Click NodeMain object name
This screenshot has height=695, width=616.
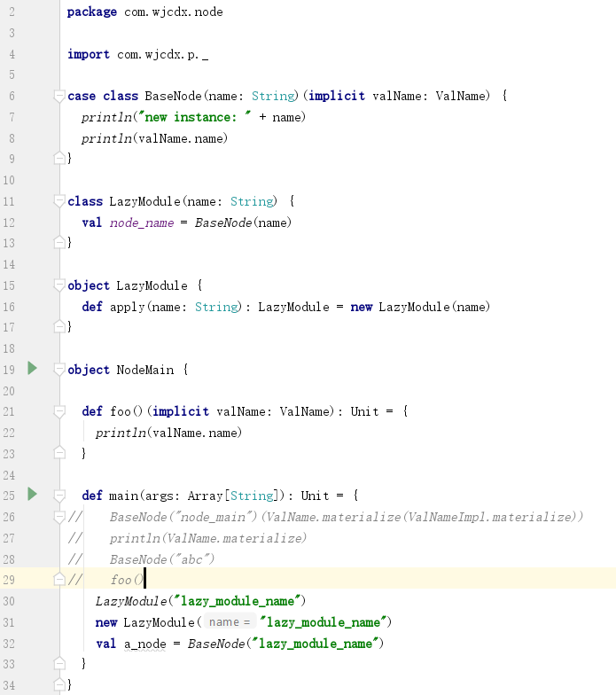coord(145,370)
